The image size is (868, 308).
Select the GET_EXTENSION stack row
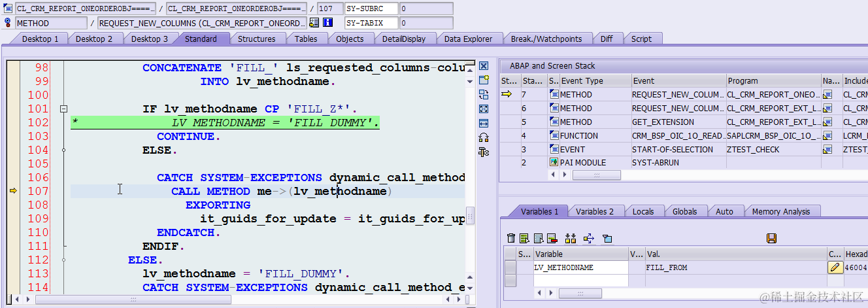pyautogui.click(x=683, y=122)
